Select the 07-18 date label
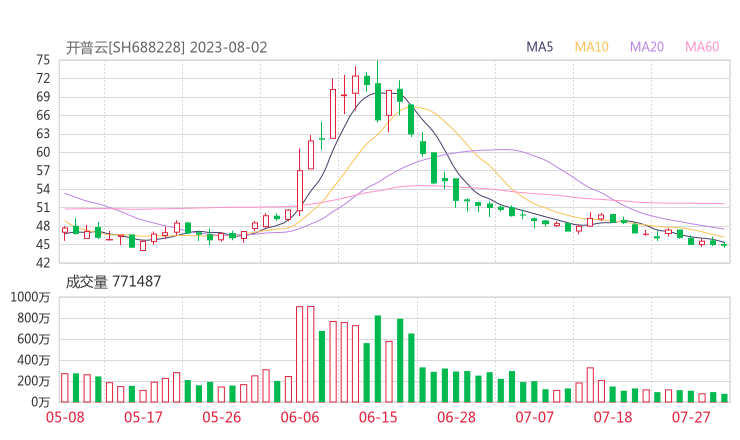 (613, 417)
